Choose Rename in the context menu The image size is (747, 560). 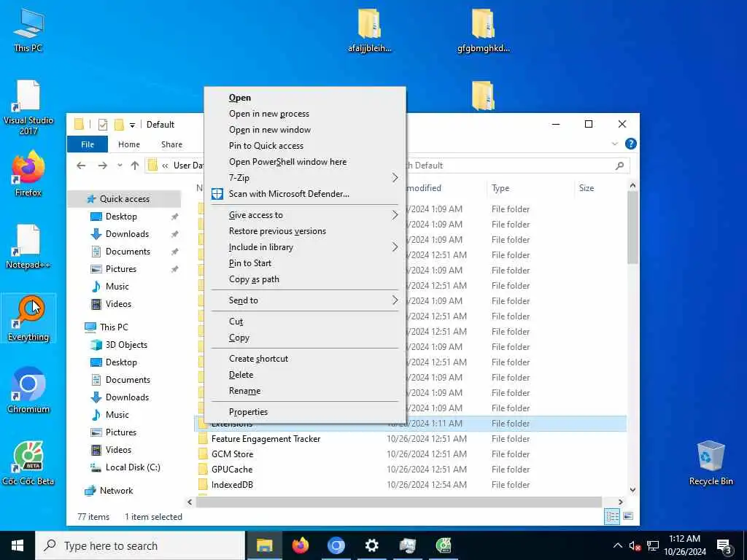305,391
